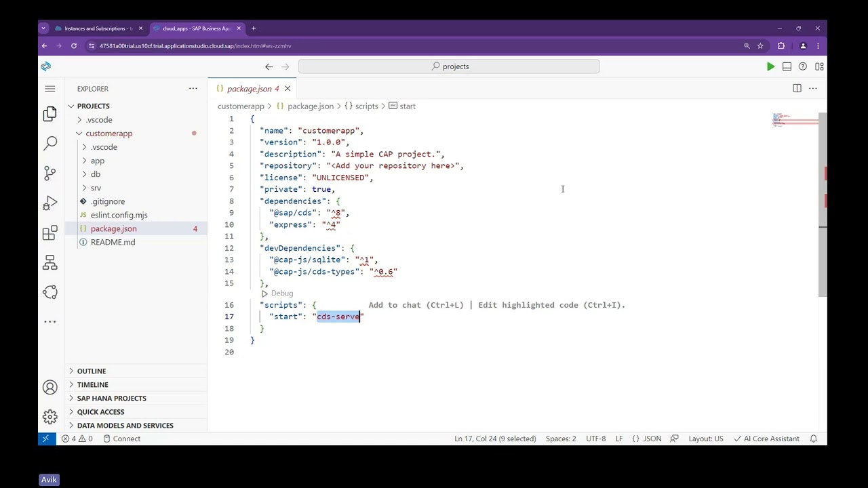This screenshot has height=488, width=868.
Task: Collapse the PROJECTS section
Action: 93,106
